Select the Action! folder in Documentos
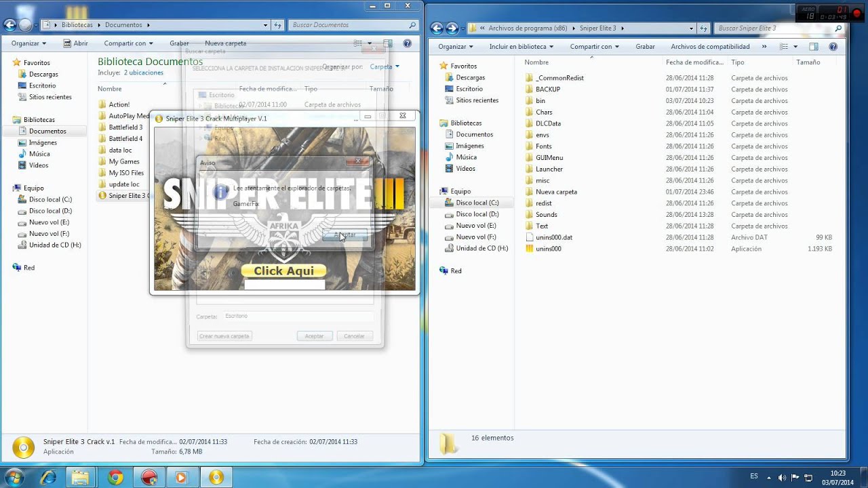Screen dimensions: 868x488 (119, 104)
